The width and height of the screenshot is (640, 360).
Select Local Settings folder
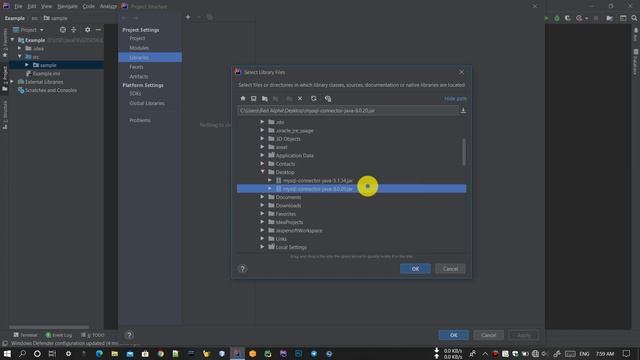pos(291,247)
